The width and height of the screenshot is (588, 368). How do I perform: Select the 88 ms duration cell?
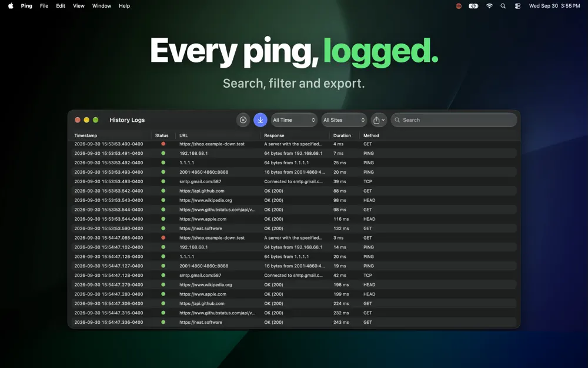tap(340, 191)
